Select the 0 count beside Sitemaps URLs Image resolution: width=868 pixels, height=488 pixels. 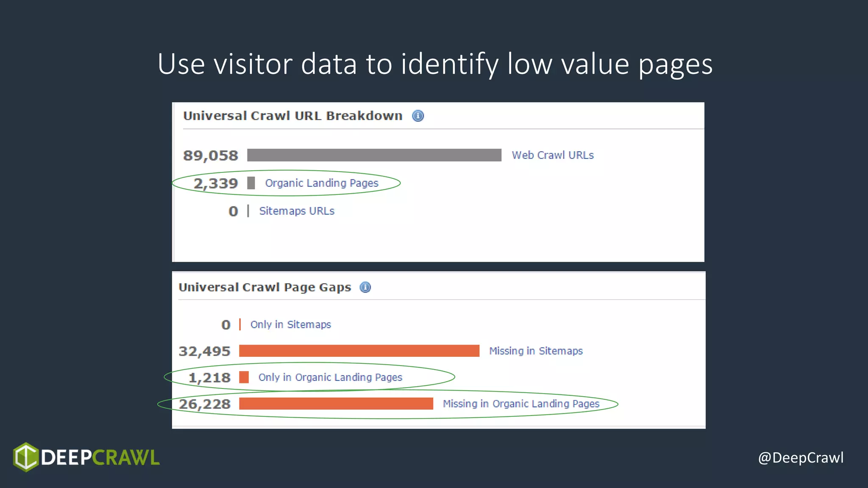coord(233,211)
